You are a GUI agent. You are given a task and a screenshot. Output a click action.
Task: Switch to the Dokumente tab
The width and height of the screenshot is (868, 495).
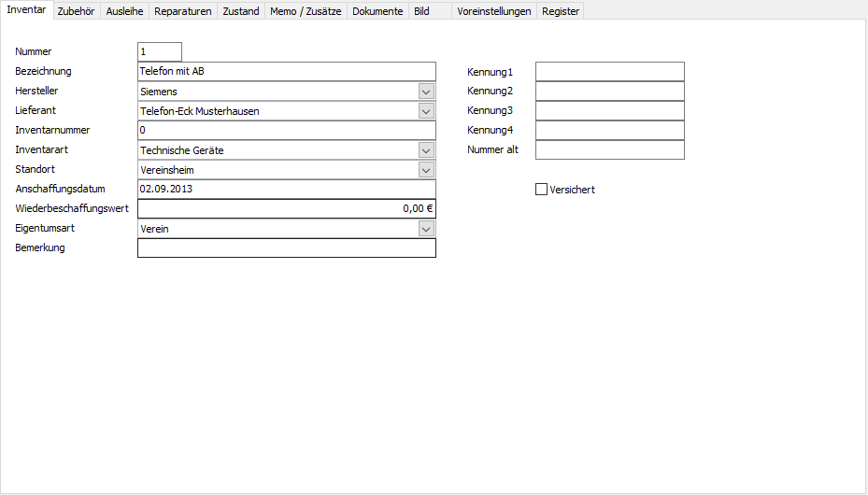coord(377,11)
